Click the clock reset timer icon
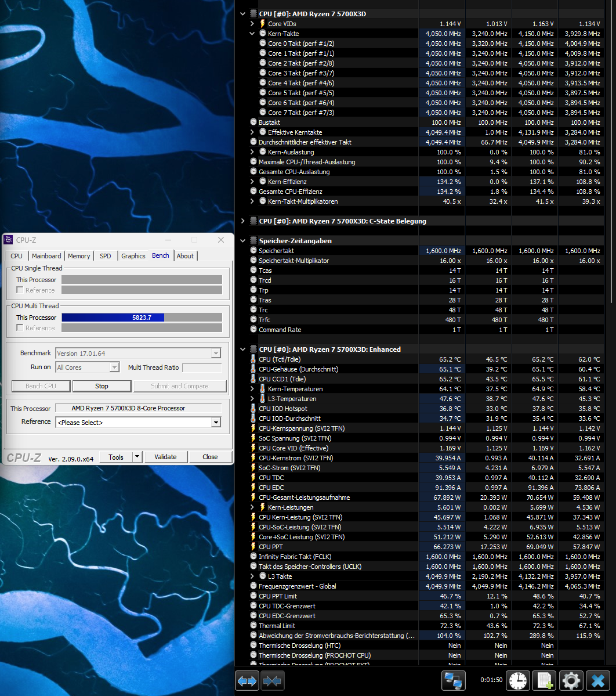Screen dimensions: 616x696 pyautogui.click(x=518, y=681)
